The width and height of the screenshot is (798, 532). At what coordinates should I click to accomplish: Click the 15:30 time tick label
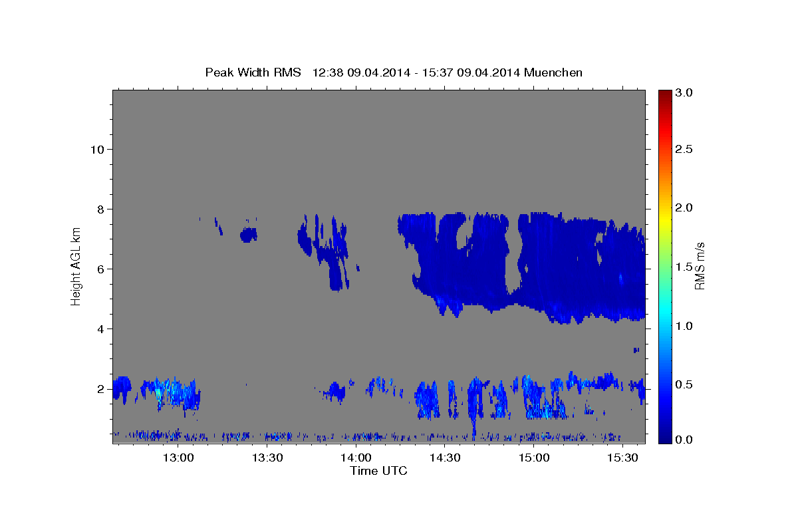coord(622,458)
